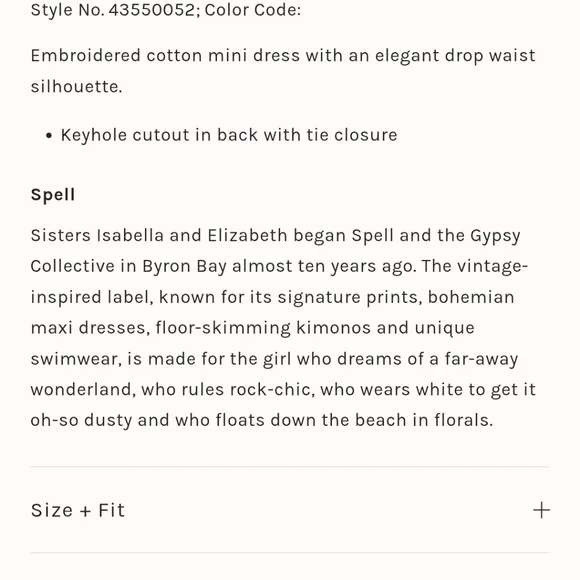
Task: Click the Sisters Isabella and Elizabeth sentence
Action: pos(276,236)
